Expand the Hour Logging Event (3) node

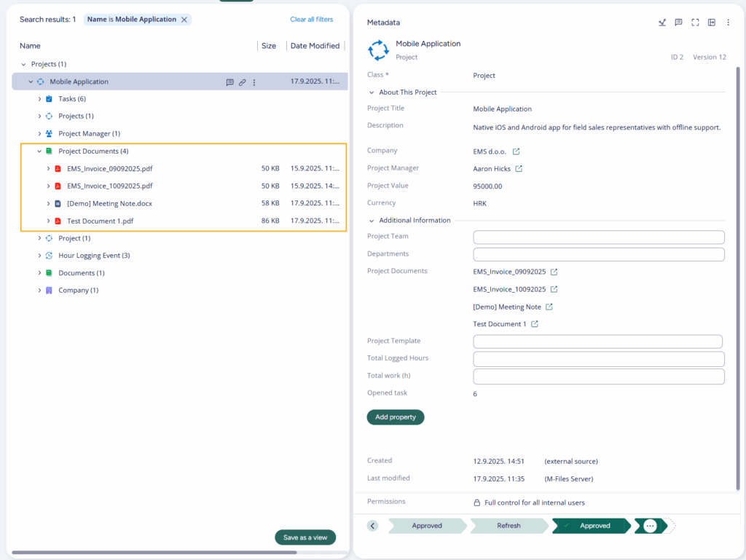(x=39, y=256)
